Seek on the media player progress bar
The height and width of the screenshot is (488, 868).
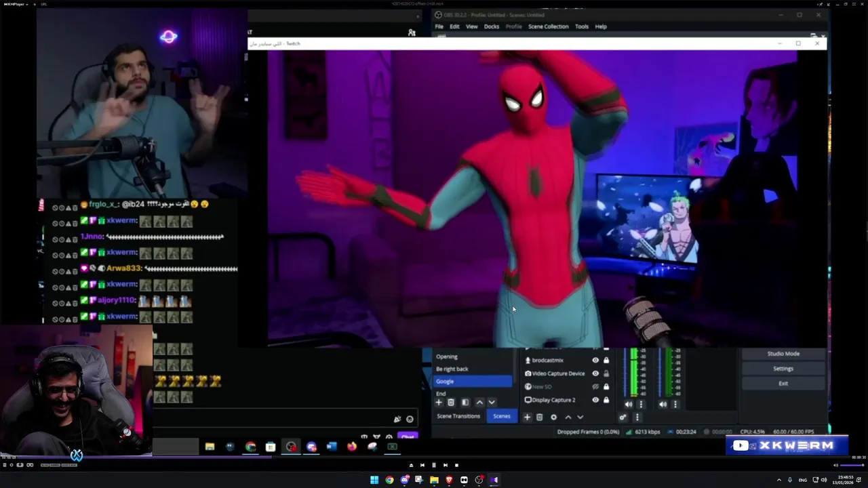[434, 457]
